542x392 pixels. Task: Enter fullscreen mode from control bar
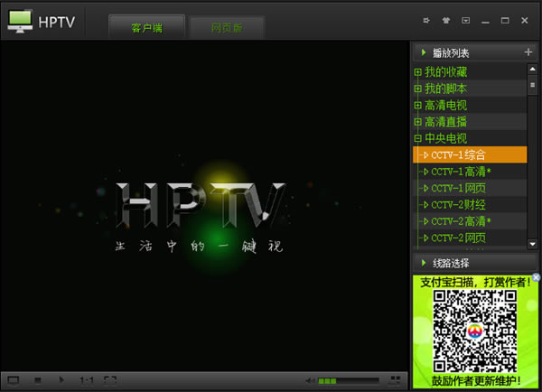[x=110, y=380]
